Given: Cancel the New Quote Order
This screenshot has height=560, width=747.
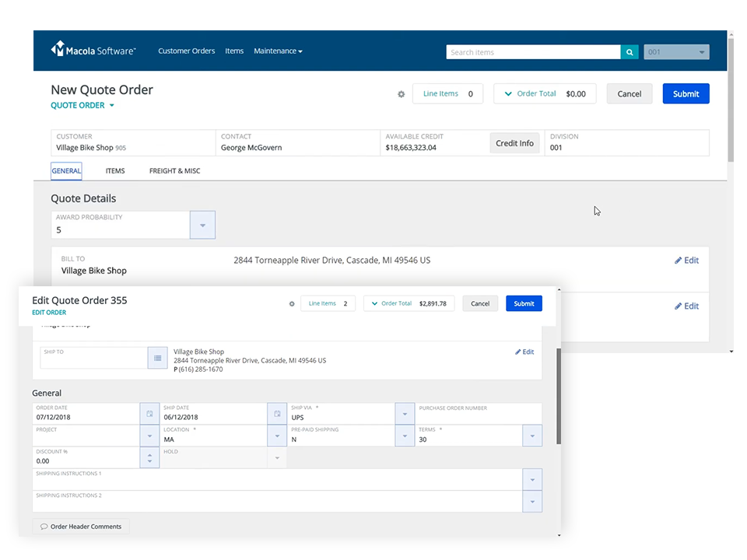Looking at the screenshot, I should (630, 94).
